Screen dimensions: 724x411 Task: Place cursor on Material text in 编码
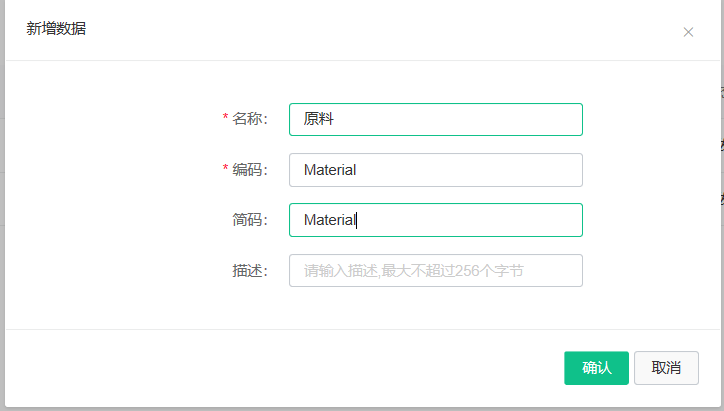(x=330, y=169)
